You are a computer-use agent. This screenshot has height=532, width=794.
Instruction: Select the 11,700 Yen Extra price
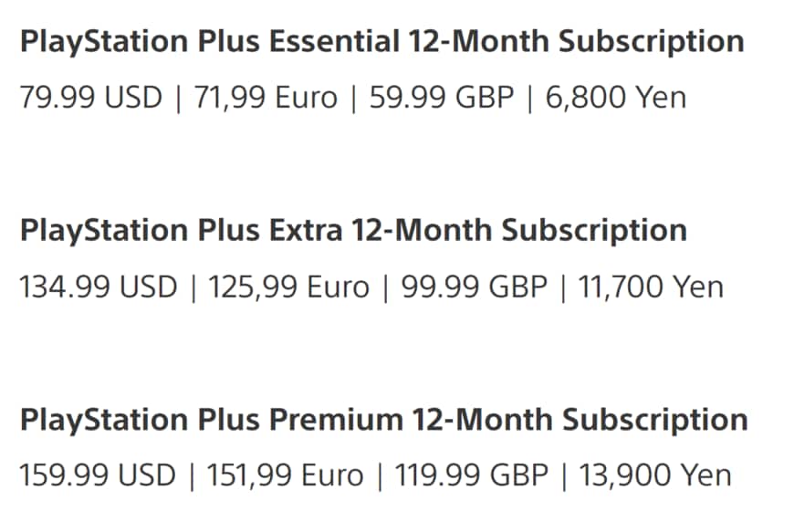[648, 287]
